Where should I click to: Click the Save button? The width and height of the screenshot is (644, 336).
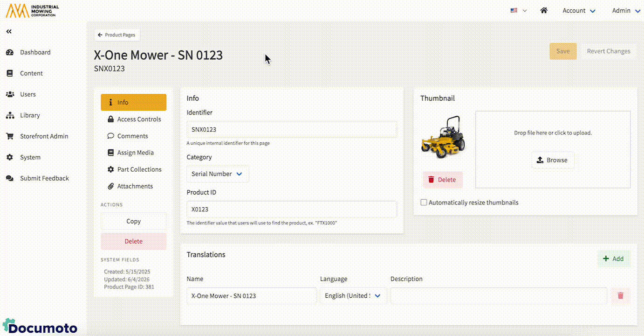(x=563, y=51)
